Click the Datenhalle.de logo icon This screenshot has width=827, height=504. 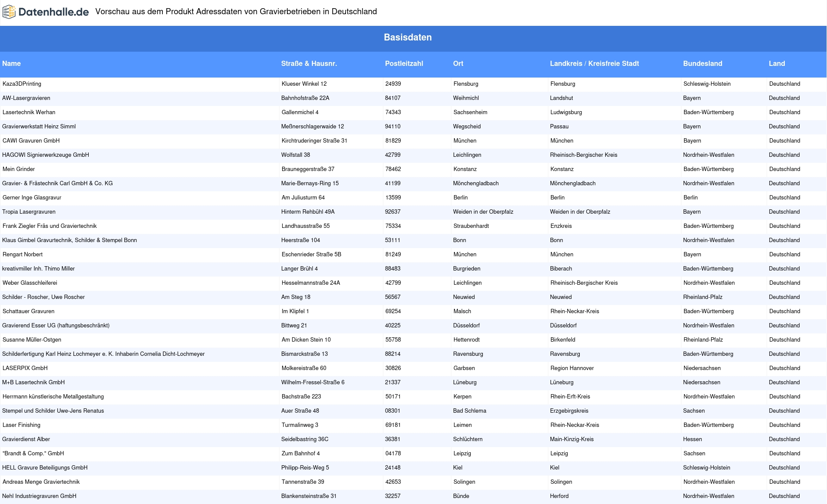pyautogui.click(x=9, y=12)
